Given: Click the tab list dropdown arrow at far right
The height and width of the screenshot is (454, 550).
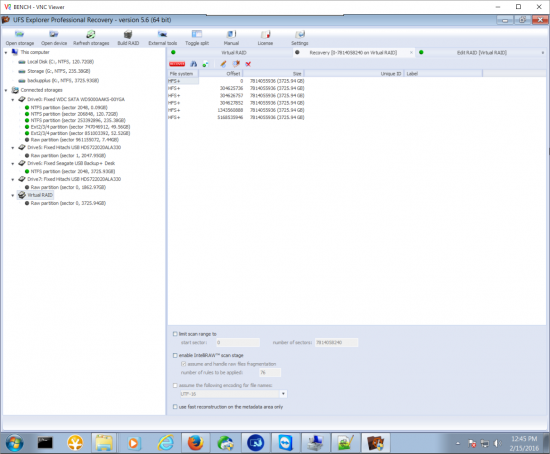Looking at the screenshot, I should coord(543,53).
